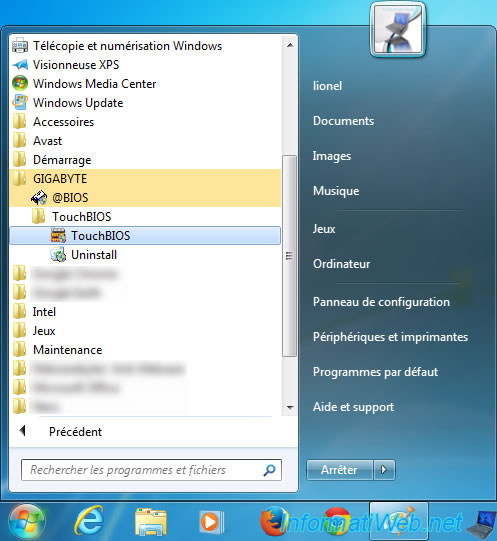Open Internet Explorer on the taskbar
Screen dimensions: 497x541
click(89, 521)
